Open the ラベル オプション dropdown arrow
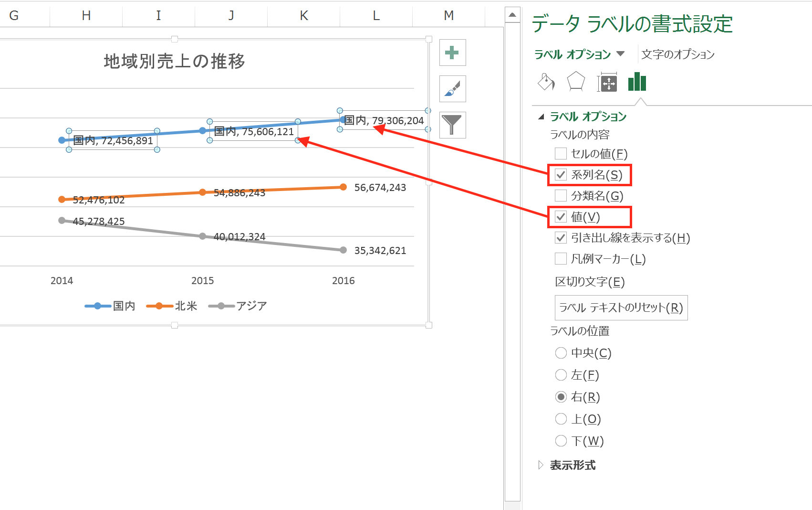 point(621,54)
